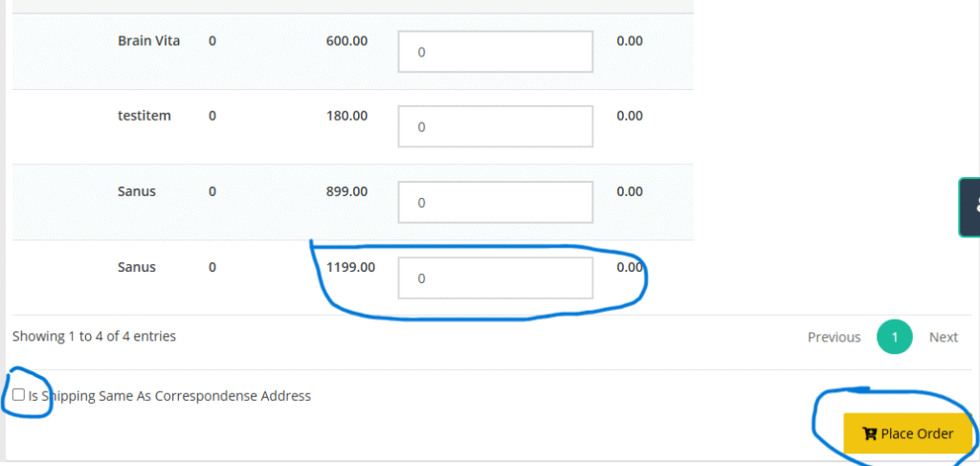Viewport: 980px width, 466px height.
Task: Click the 0.00 total in Brain Vita row
Action: [x=630, y=41]
